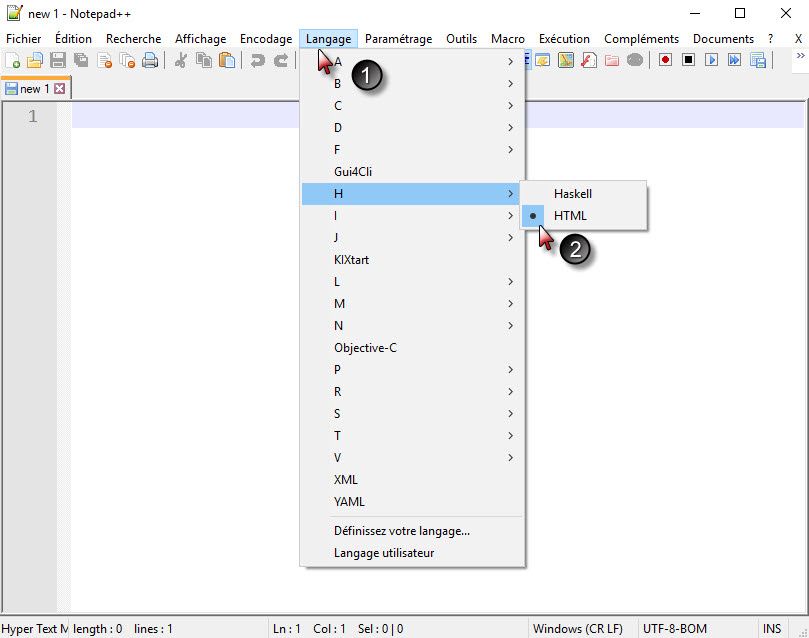Open the Édition menu
The height and width of the screenshot is (638, 809).
pos(73,39)
